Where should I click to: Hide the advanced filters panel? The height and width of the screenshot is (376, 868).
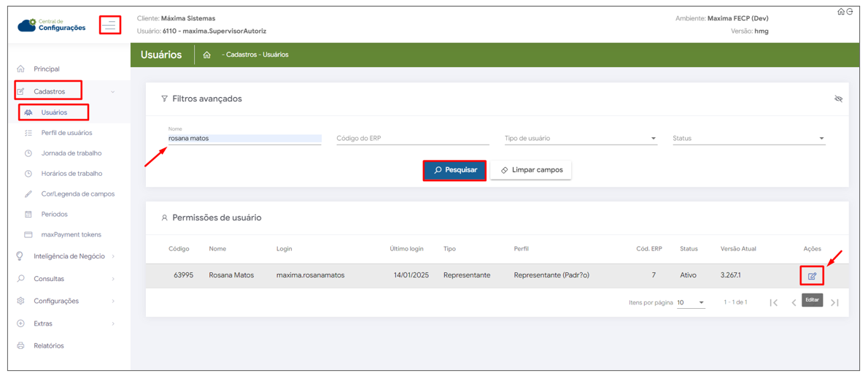point(838,99)
